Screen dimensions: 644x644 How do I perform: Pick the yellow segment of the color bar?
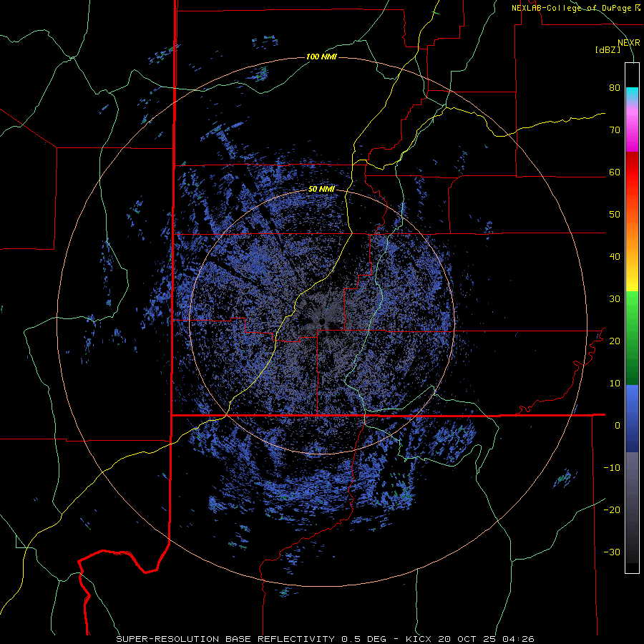coord(632,279)
